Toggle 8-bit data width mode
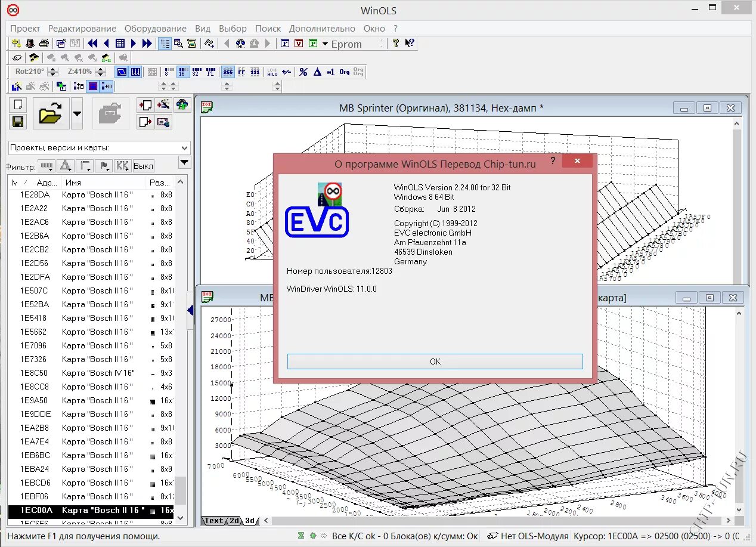 tap(169, 72)
